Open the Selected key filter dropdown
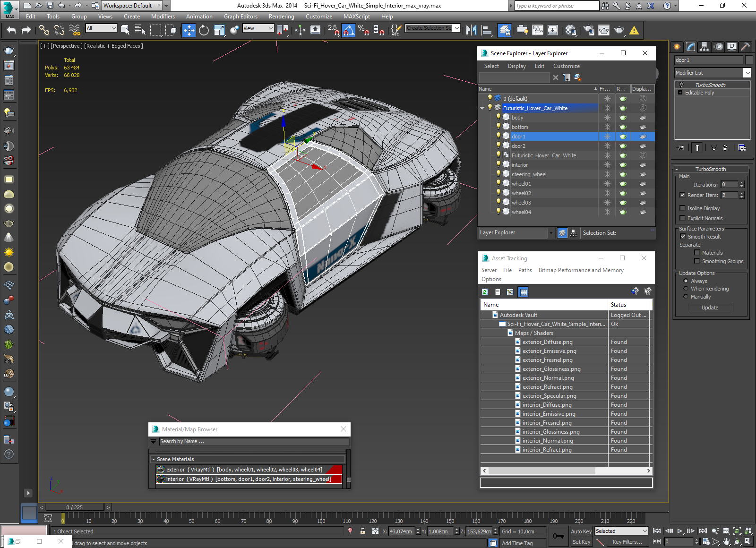756x548 pixels. (x=621, y=531)
